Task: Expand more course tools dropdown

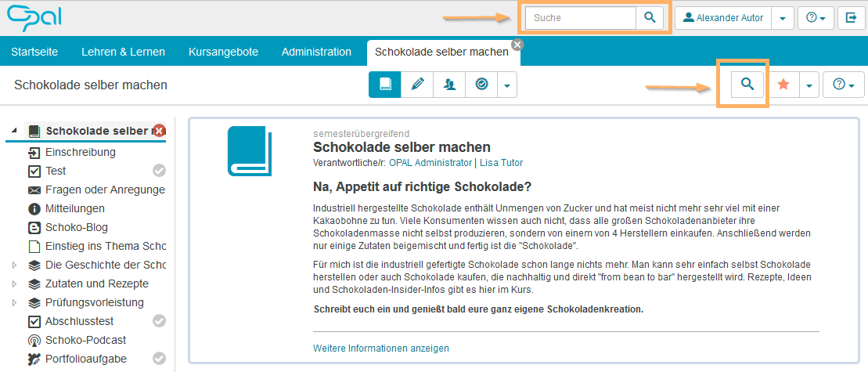Action: 507,85
